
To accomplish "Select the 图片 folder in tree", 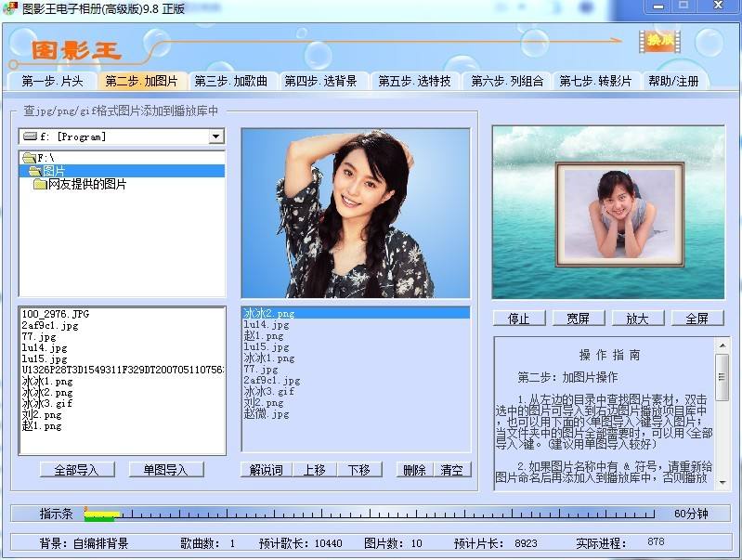I will pos(122,171).
